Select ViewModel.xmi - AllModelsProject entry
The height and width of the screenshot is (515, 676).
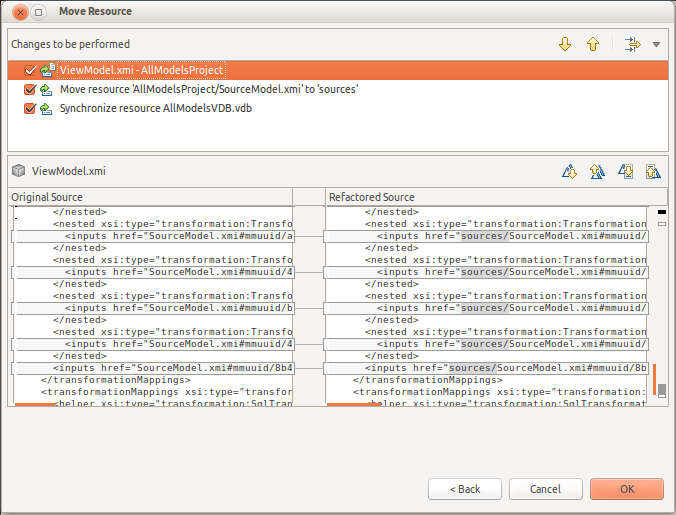pyautogui.click(x=140, y=71)
